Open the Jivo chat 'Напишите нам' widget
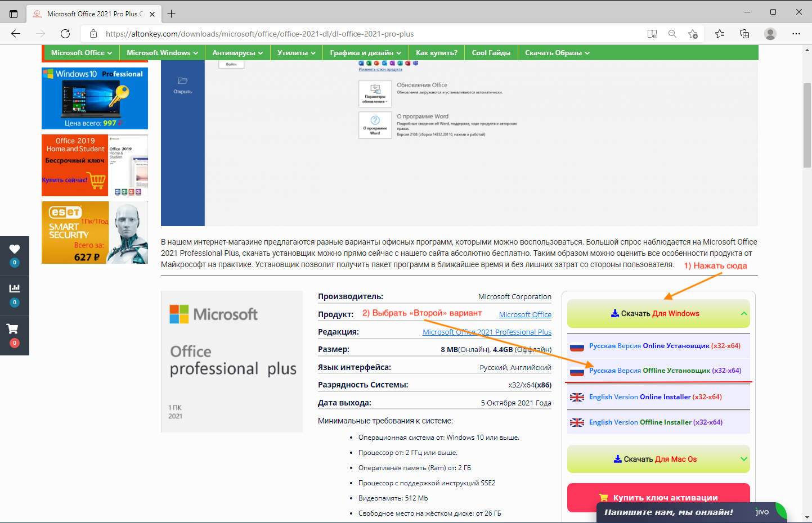812x523 pixels. (x=692, y=512)
